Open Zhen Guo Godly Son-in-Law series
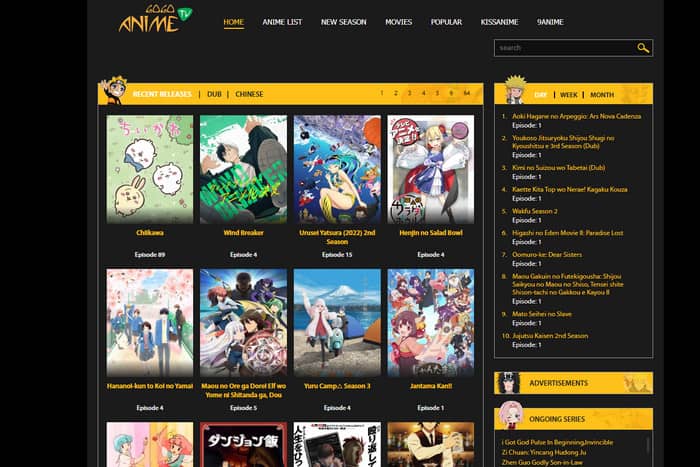700x467 pixels. tap(542, 463)
